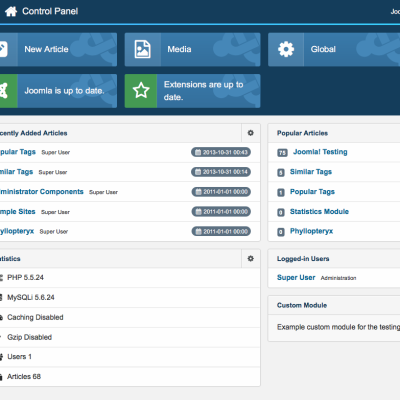Click the Joomla logo update status icon
400x400 pixels.
click(x=3, y=91)
